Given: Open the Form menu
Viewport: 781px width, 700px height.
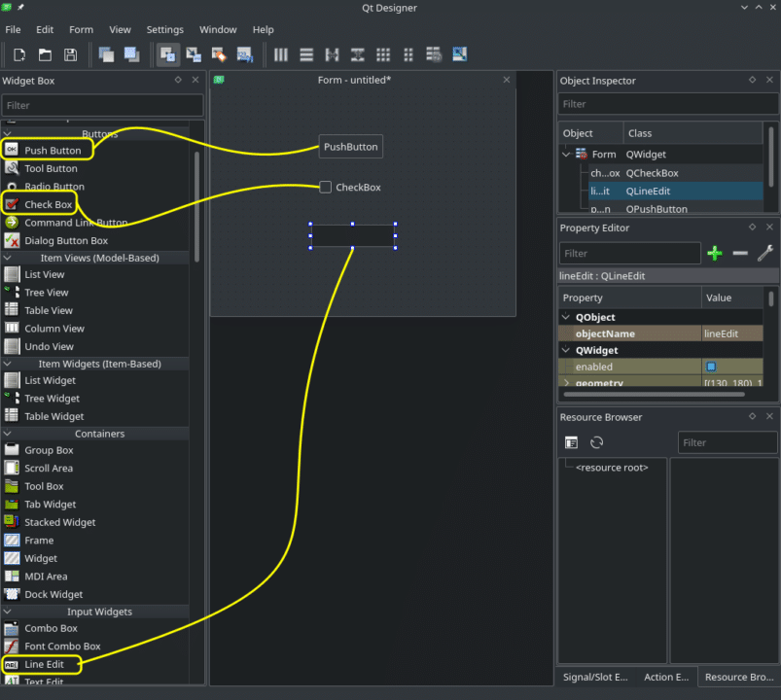Looking at the screenshot, I should coord(81,29).
